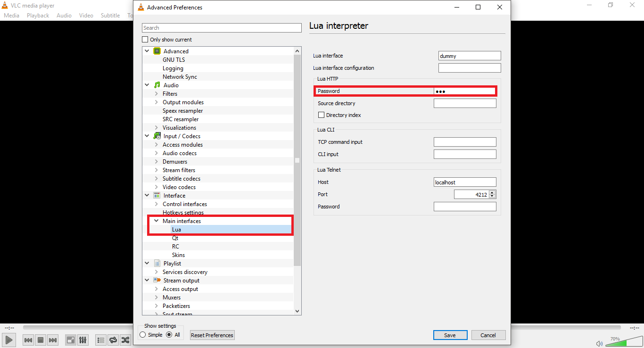Image resolution: width=644 pixels, height=348 pixels.
Task: Click the Lua interface configuration field
Action: coord(470,68)
